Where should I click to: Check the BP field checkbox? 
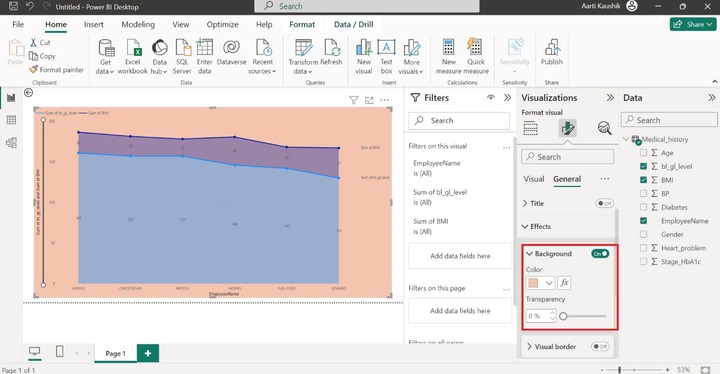click(x=643, y=193)
